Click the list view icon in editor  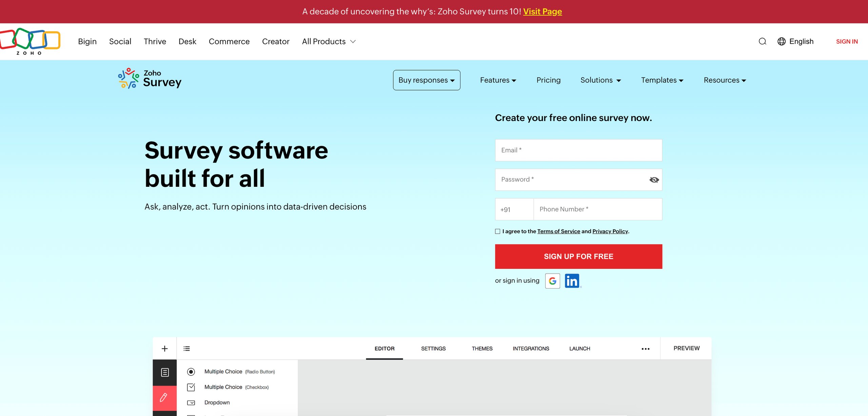pyautogui.click(x=186, y=349)
